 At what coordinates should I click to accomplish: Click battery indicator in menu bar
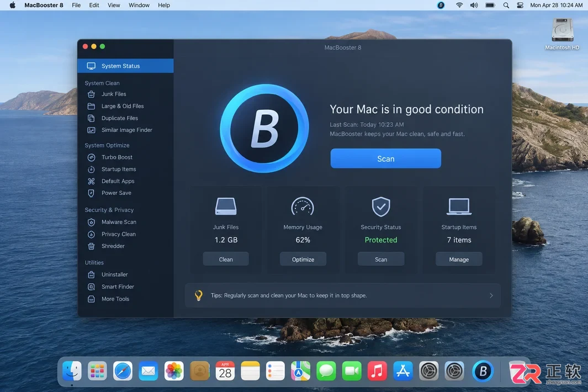[490, 6]
